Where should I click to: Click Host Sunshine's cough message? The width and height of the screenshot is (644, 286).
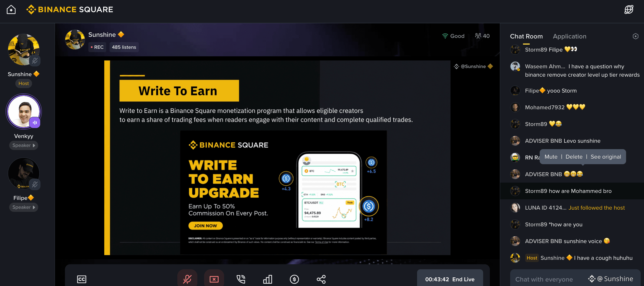tap(579, 258)
